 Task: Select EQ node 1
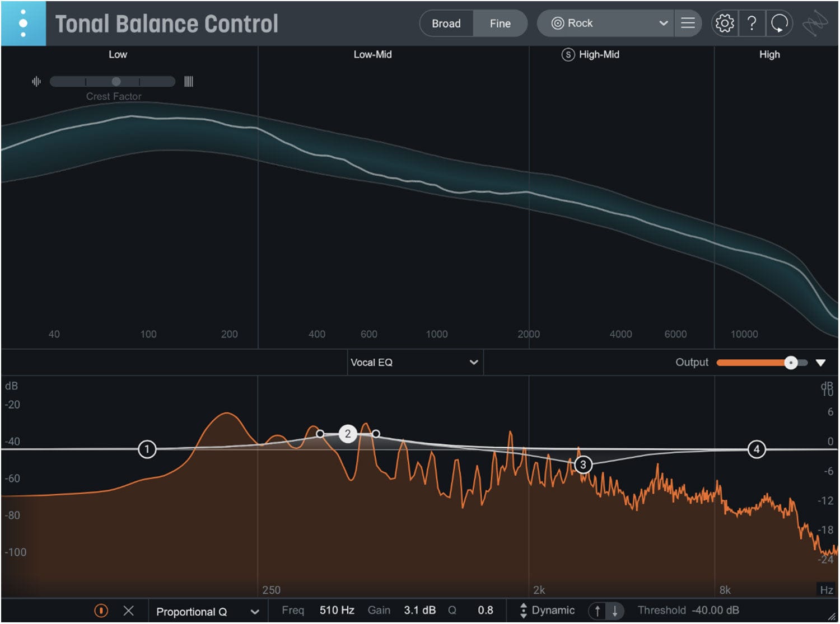tap(147, 449)
